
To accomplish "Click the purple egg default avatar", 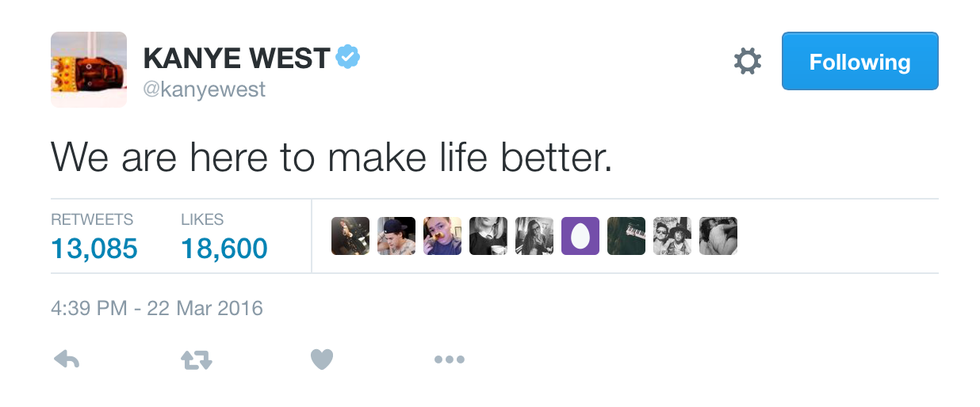I will point(580,236).
